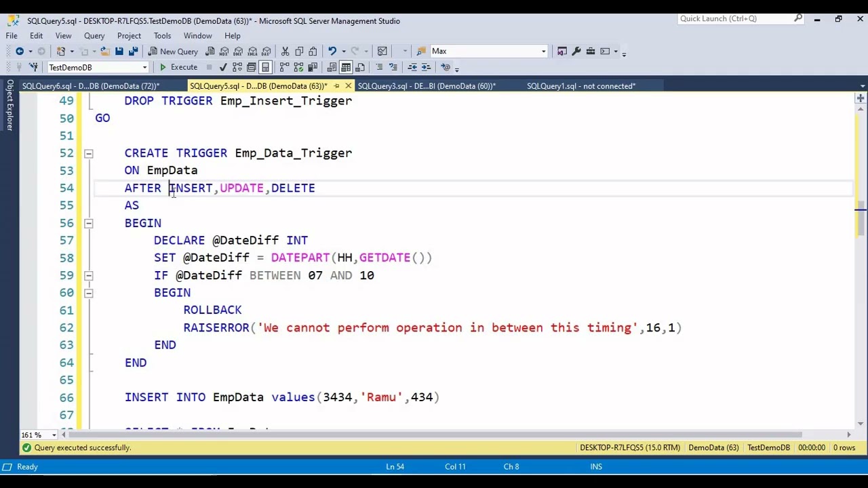Open the 161 % zoom dropdown
The height and width of the screenshot is (488, 868).
54,435
